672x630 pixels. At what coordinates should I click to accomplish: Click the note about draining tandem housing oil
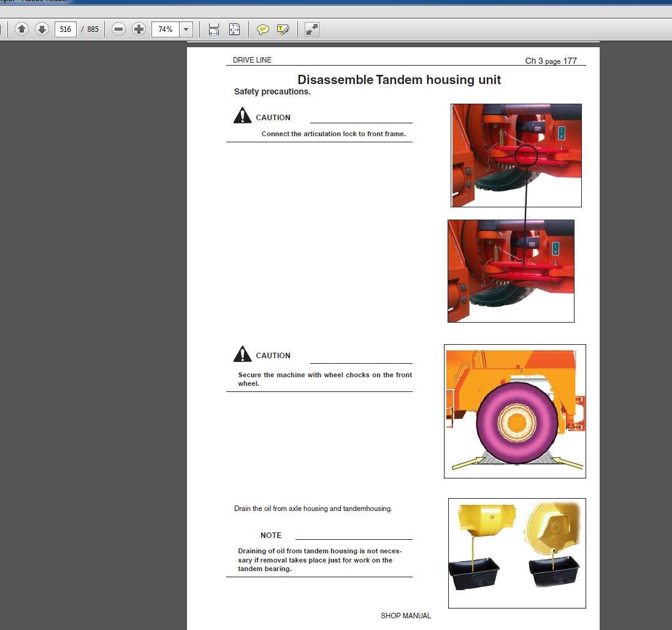(x=319, y=559)
